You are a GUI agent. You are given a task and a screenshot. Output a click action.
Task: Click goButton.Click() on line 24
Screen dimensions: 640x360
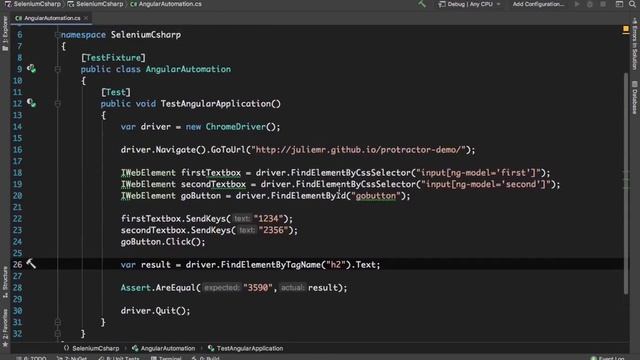[163, 242]
